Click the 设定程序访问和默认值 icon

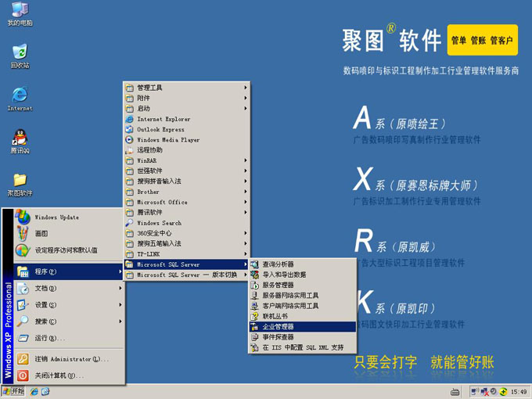click(23, 250)
